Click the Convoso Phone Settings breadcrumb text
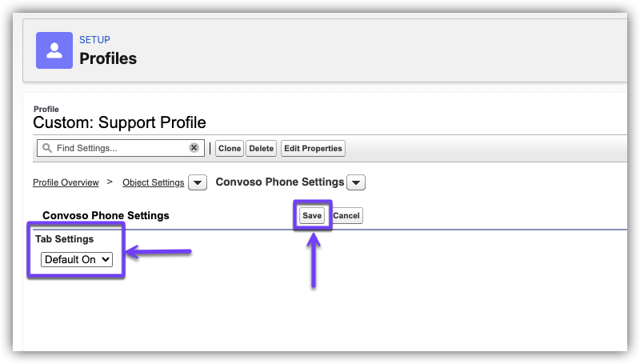The width and height of the screenshot is (640, 364). point(280,182)
